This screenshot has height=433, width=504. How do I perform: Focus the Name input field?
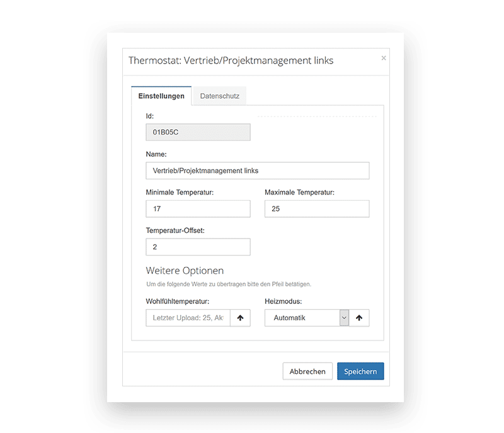258,171
